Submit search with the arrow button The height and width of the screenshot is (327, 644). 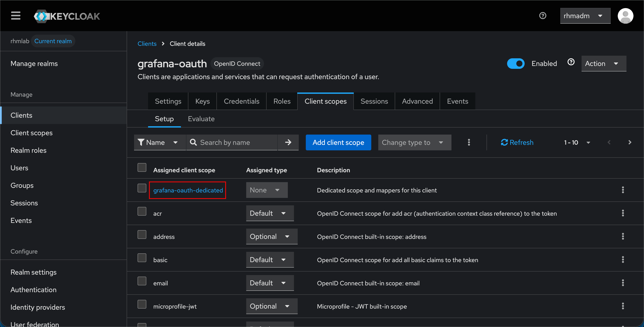pyautogui.click(x=288, y=142)
